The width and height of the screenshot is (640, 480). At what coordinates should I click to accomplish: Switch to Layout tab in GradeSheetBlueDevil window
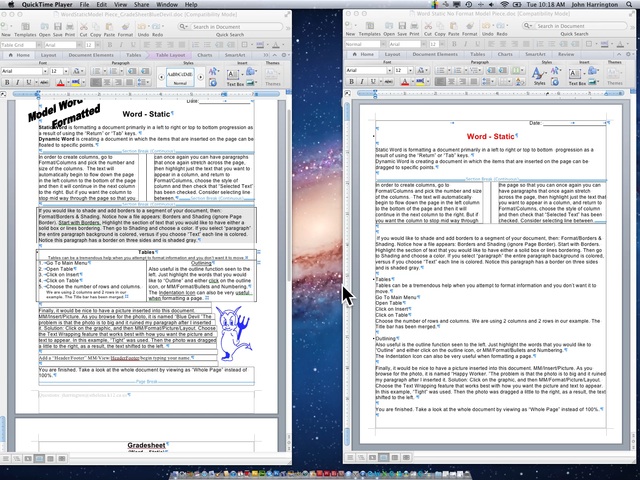coord(48,55)
